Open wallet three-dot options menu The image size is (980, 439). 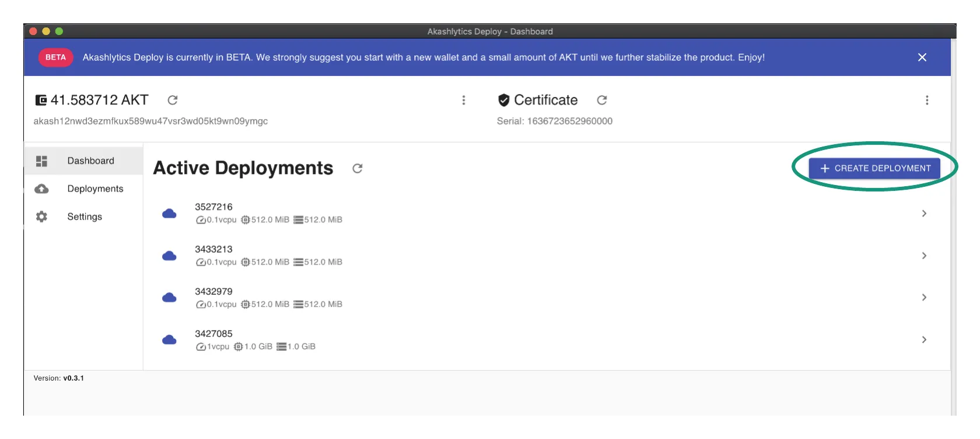[464, 100]
